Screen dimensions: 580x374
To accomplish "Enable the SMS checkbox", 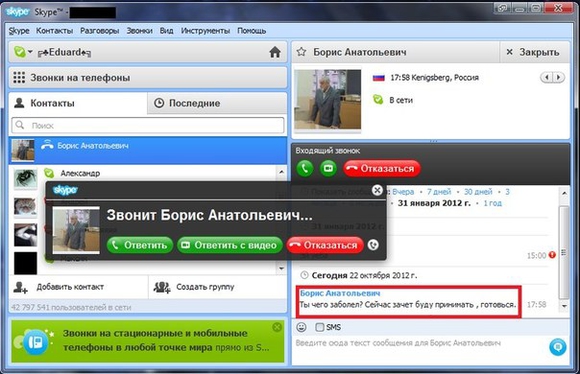I will [320, 327].
